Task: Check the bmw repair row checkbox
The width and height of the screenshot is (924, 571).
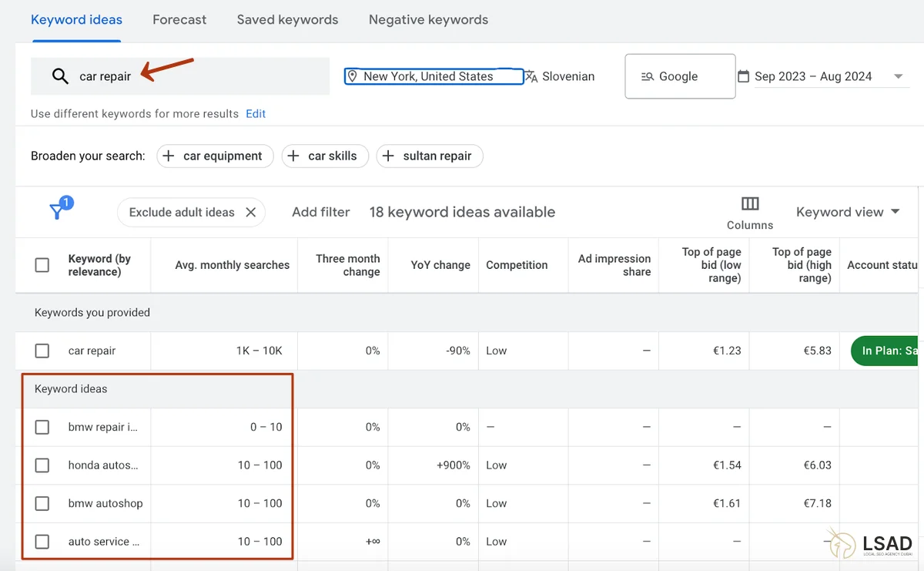Action: [42, 427]
